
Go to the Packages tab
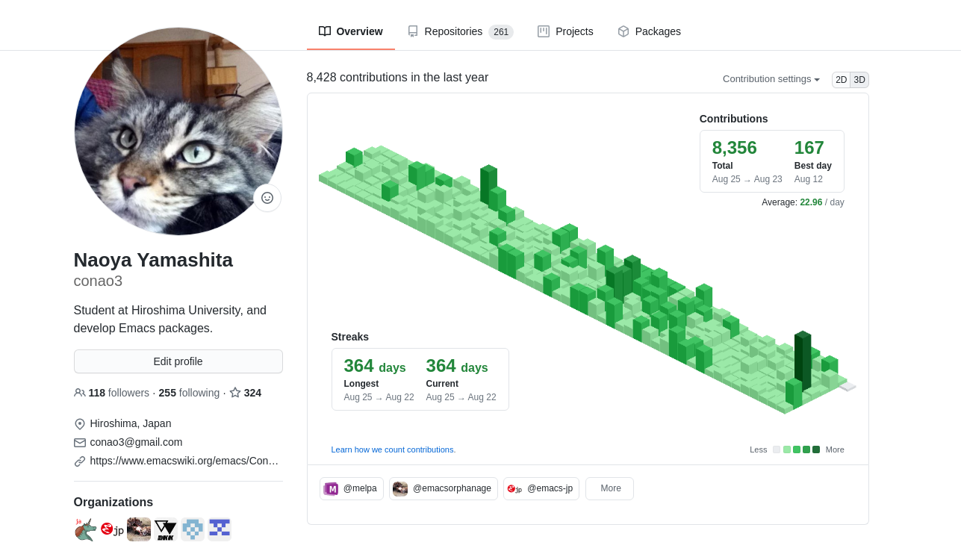click(649, 31)
